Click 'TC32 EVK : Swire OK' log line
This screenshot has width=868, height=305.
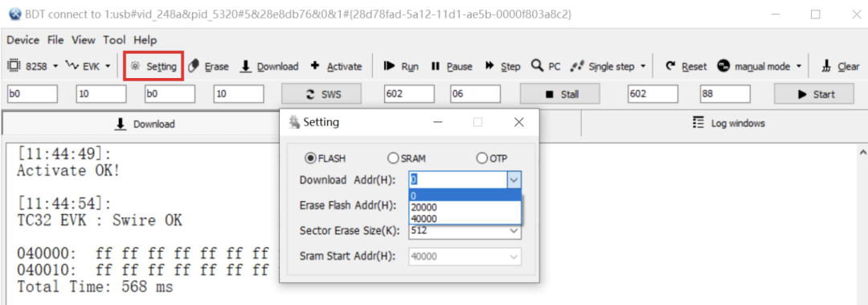pos(100,221)
